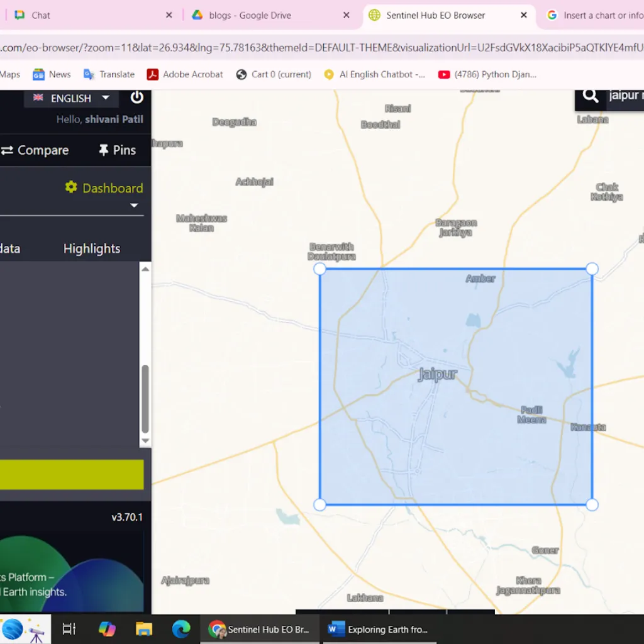Collapse the Dashboard section with its chevron
Screen dimensions: 644x644
(x=134, y=205)
